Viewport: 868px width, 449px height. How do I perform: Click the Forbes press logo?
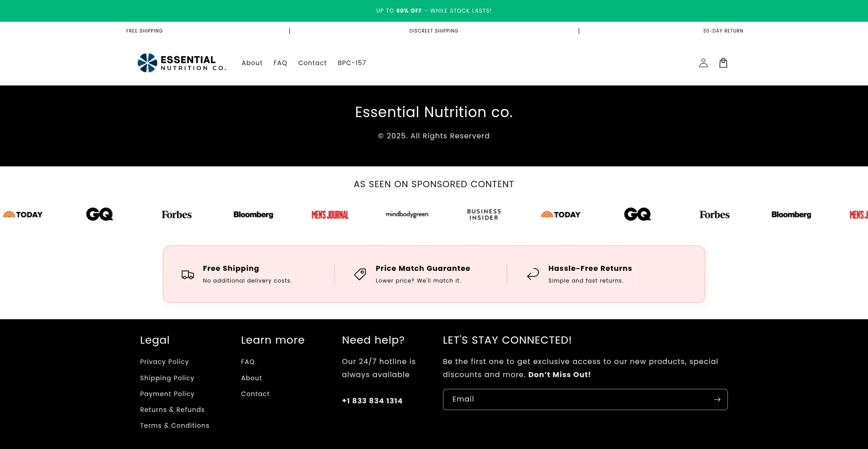point(176,214)
